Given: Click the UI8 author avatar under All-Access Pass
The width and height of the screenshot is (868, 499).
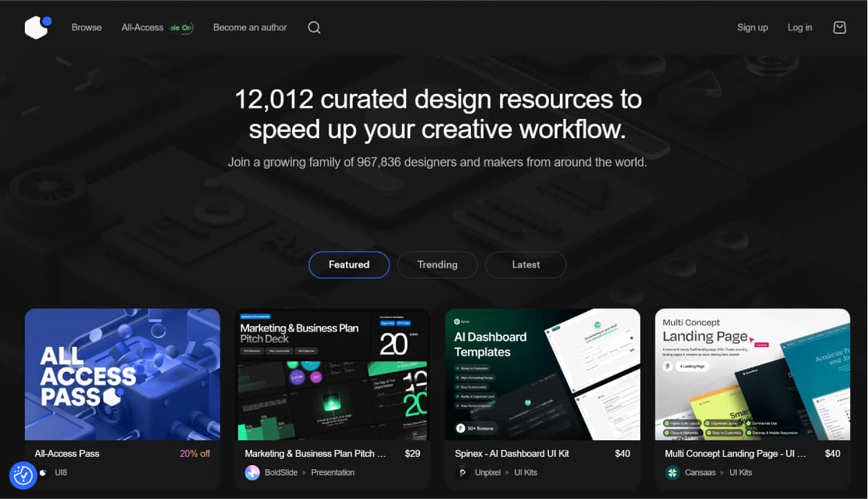Looking at the screenshot, I should pyautogui.click(x=44, y=473).
